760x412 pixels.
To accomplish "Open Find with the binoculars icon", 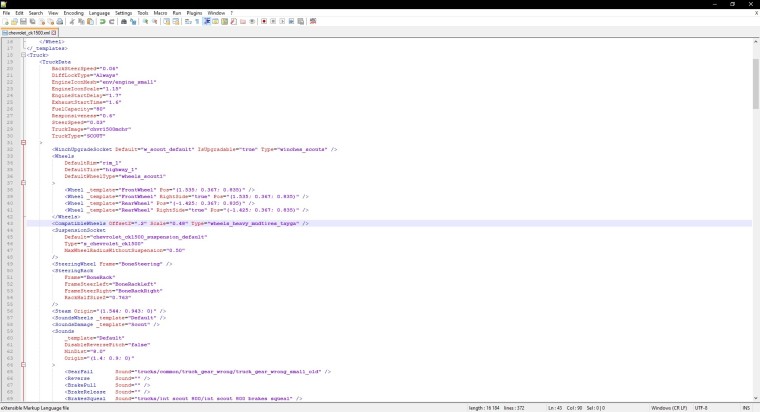I will (124, 21).
